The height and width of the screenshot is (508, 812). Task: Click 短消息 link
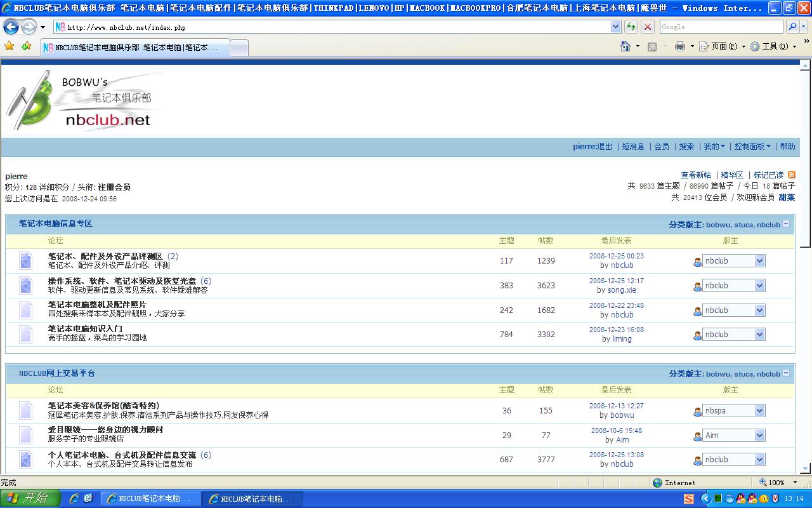point(633,147)
